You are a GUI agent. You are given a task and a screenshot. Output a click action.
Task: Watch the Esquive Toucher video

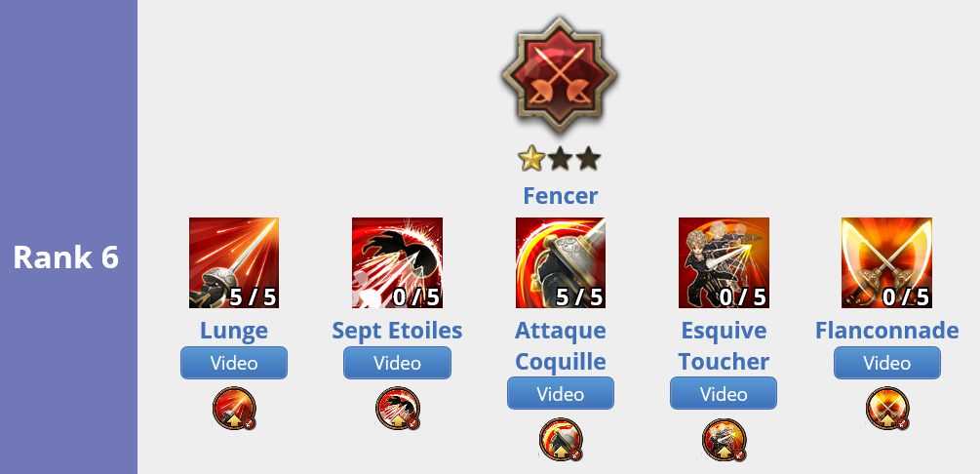(724, 393)
